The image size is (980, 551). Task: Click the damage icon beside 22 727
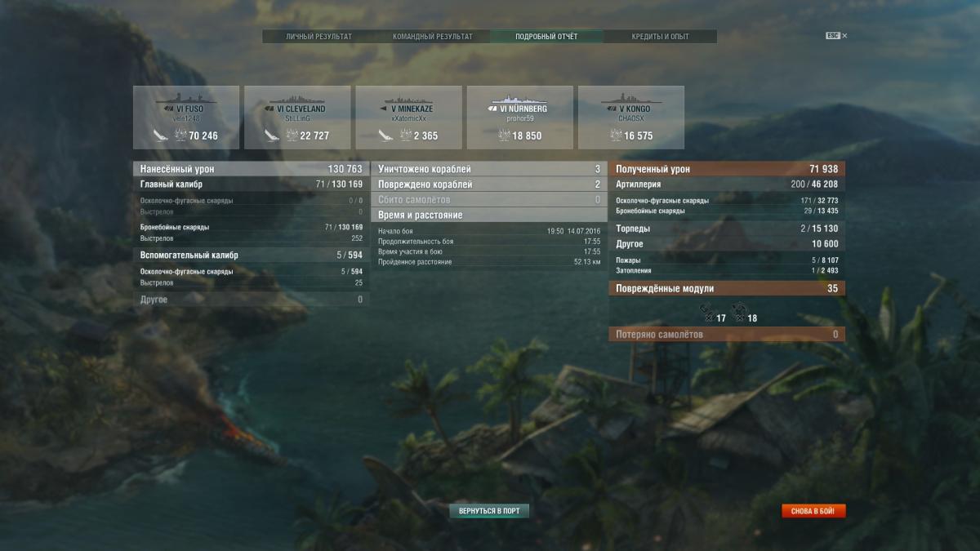tap(292, 136)
